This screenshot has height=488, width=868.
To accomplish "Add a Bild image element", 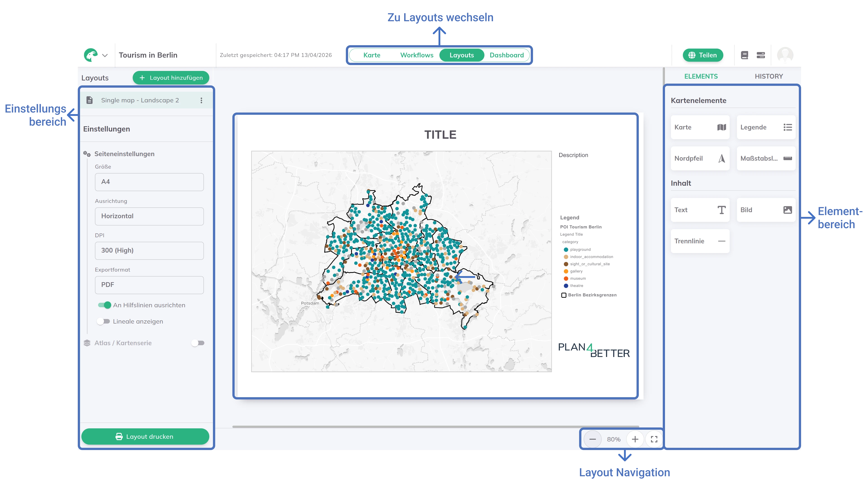I will point(766,210).
